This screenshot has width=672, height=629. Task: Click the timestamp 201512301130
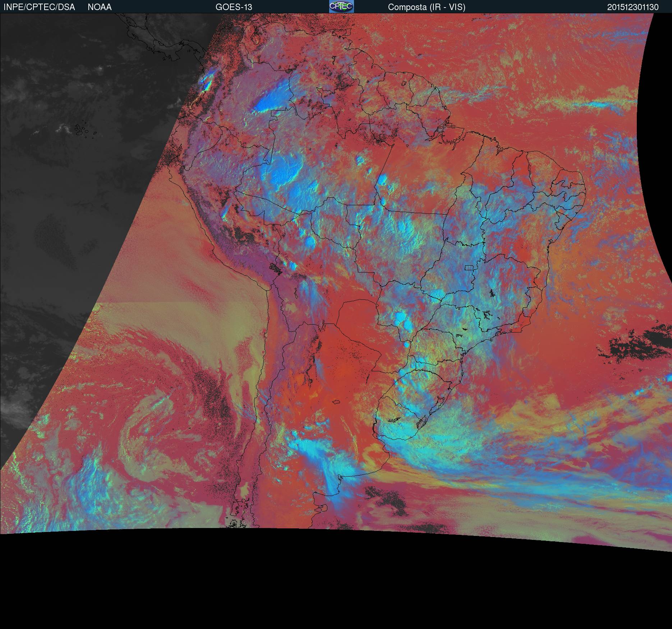click(x=633, y=7)
